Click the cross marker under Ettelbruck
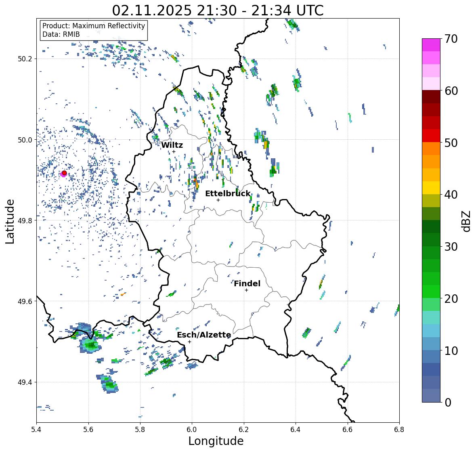The width and height of the screenshot is (476, 451). [218, 200]
